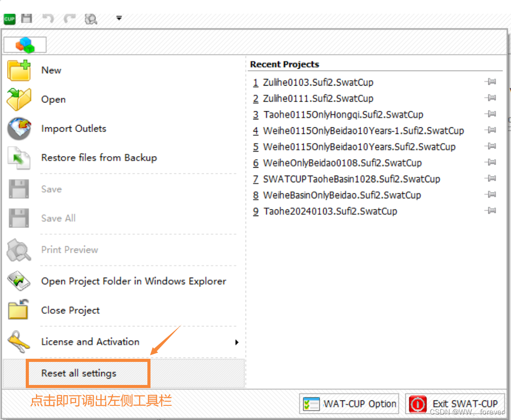Expand the License and Activation submenu arrow
The width and height of the screenshot is (511, 420).
[237, 342]
